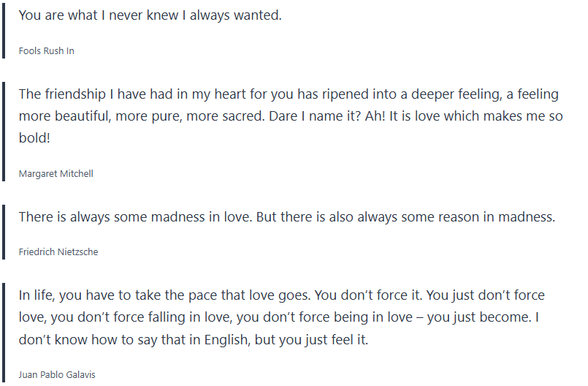Click the line beginning "The friendship I have had"
The image size is (588, 386).
pos(288,94)
